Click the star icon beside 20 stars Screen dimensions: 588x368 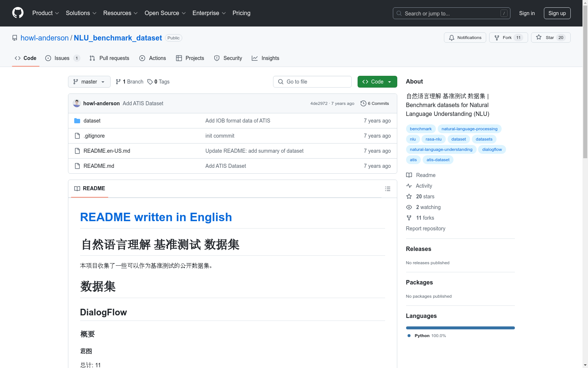point(409,197)
